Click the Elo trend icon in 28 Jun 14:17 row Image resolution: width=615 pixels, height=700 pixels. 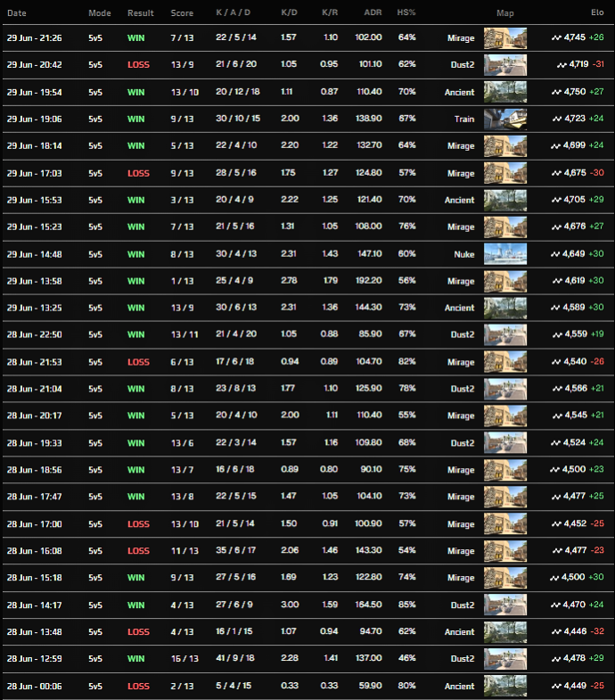click(x=555, y=605)
